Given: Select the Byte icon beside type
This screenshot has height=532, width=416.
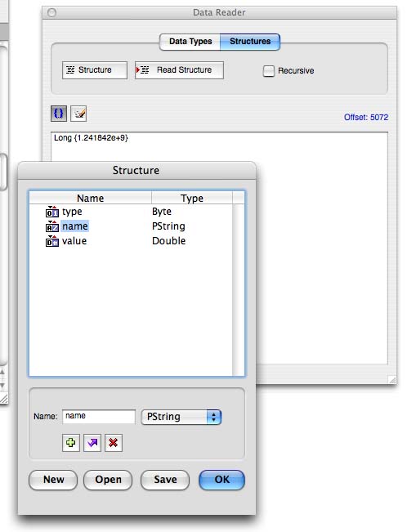Looking at the screenshot, I should 52,212.
